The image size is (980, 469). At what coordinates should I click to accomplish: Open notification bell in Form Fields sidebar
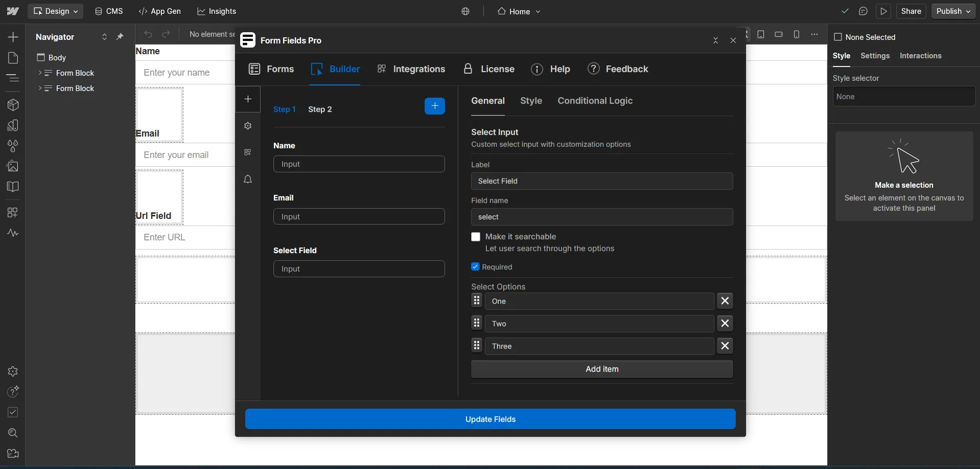pos(248,179)
